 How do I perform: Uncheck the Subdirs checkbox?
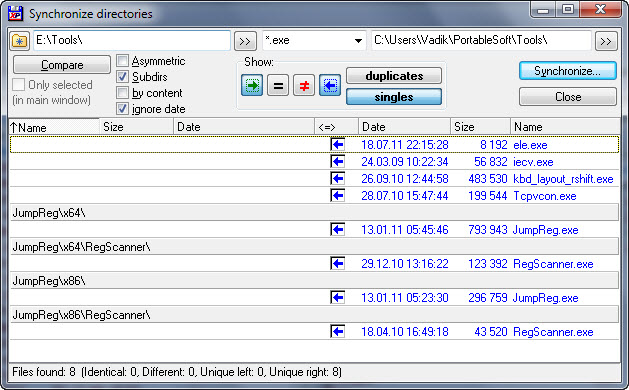coord(122,77)
